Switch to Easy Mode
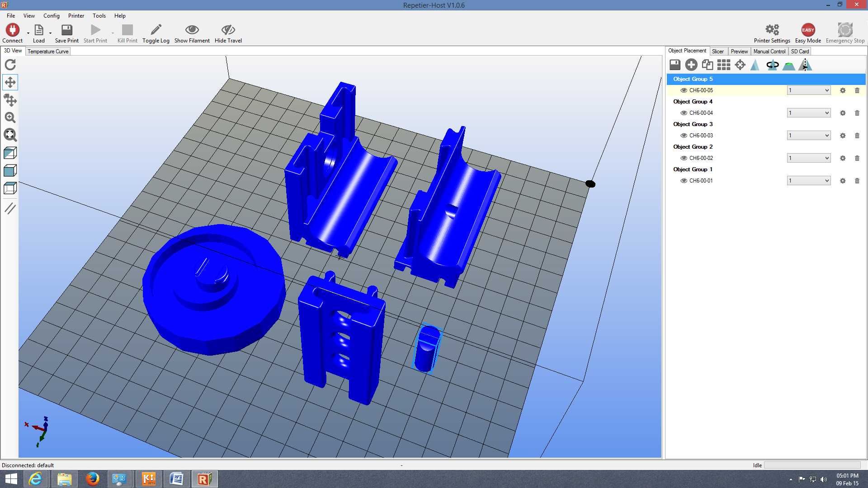Image resolution: width=868 pixels, height=488 pixels. coord(808,30)
